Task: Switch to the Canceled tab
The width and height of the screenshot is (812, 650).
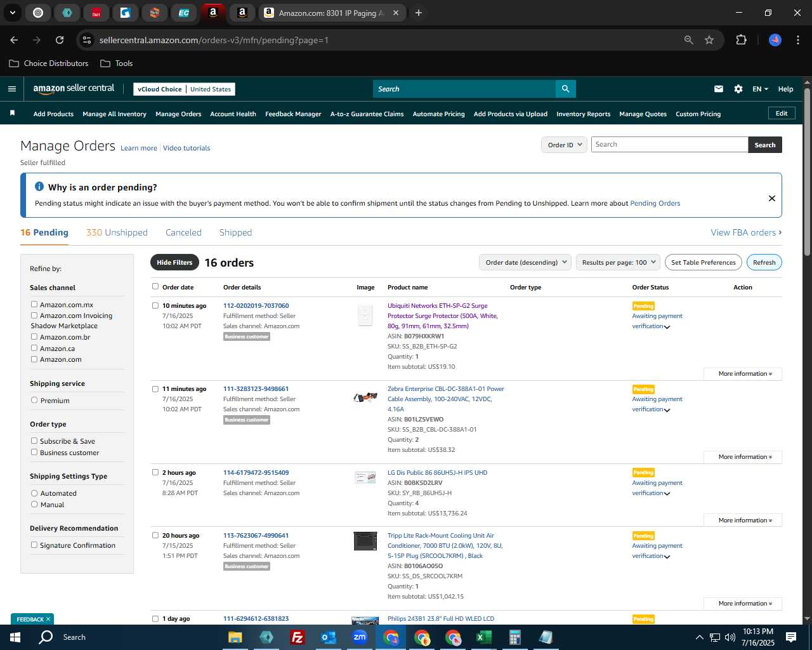Action: pos(183,232)
